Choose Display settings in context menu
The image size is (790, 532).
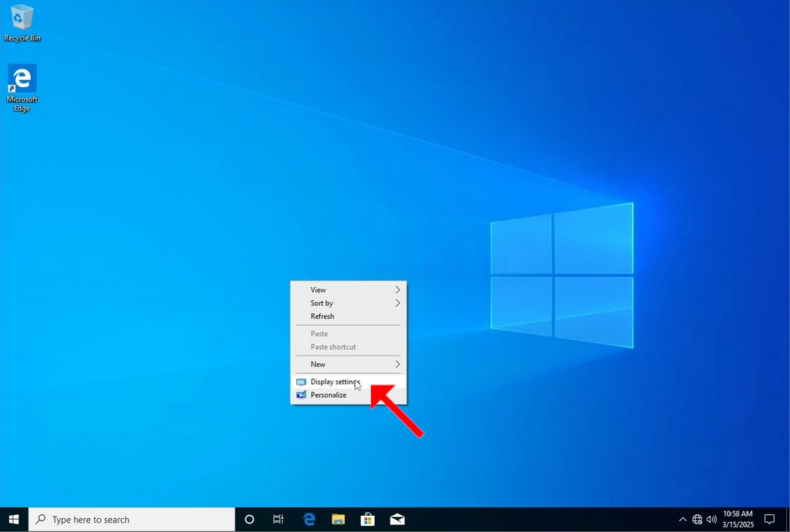click(349, 382)
